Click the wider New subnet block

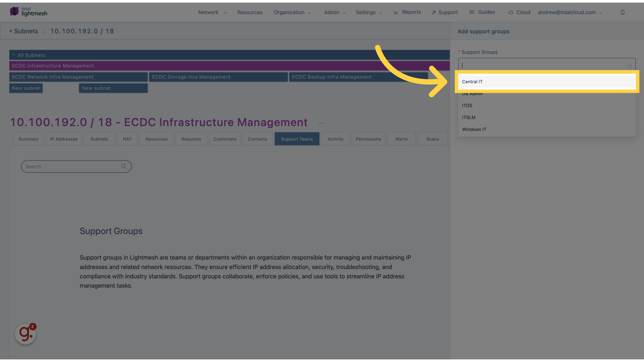(113, 88)
